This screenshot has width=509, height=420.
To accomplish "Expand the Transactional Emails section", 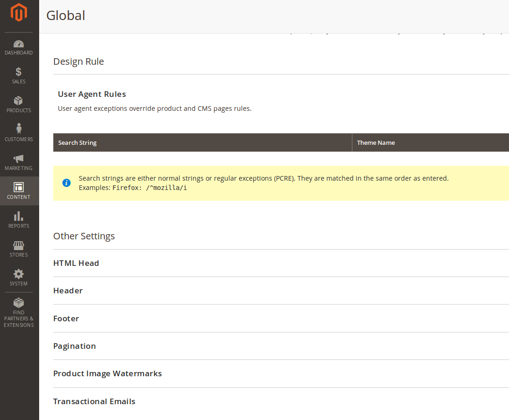I will [x=94, y=401].
